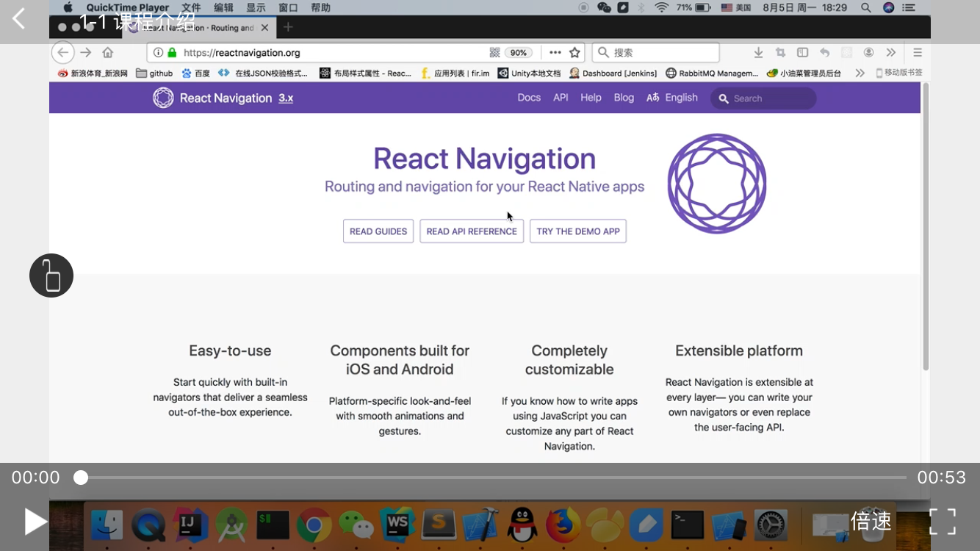The image size is (980, 551).
Task: Go back using the white chevron arrow
Action: [x=18, y=19]
